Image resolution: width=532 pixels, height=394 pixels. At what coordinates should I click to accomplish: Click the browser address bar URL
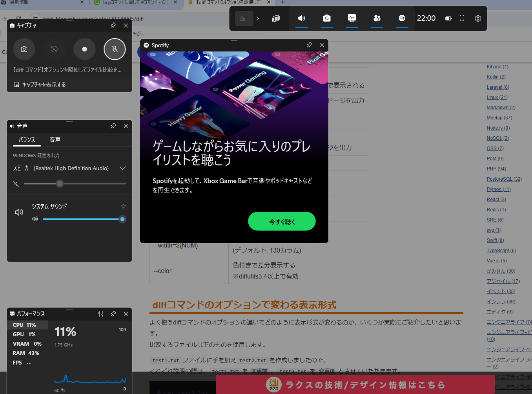tap(93, 19)
